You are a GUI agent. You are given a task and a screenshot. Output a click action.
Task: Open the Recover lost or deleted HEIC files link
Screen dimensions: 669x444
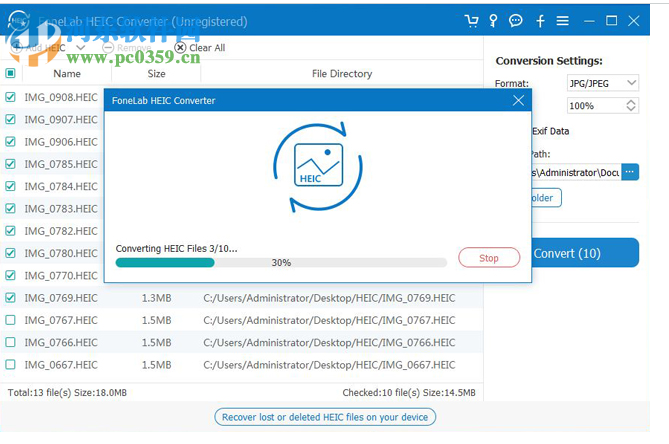[x=325, y=417]
